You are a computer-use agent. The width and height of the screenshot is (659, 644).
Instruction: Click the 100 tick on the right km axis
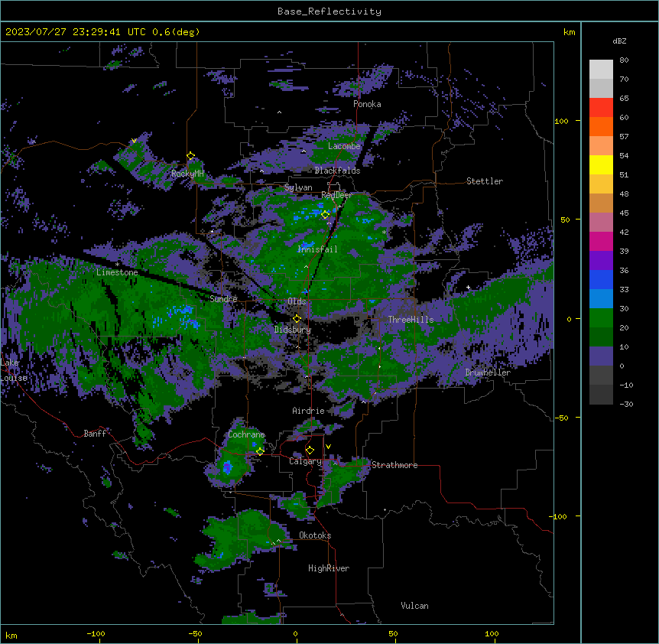click(561, 121)
